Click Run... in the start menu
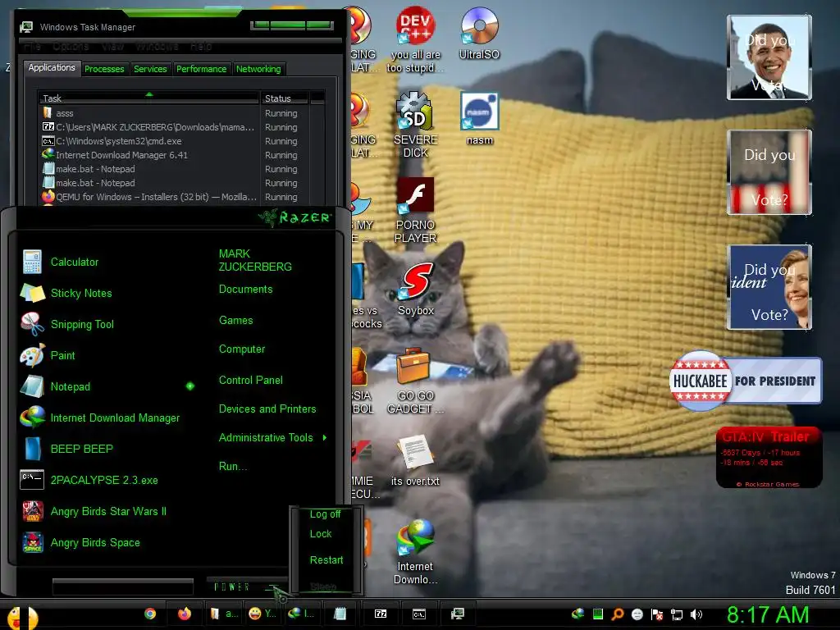The height and width of the screenshot is (630, 840). [x=232, y=467]
